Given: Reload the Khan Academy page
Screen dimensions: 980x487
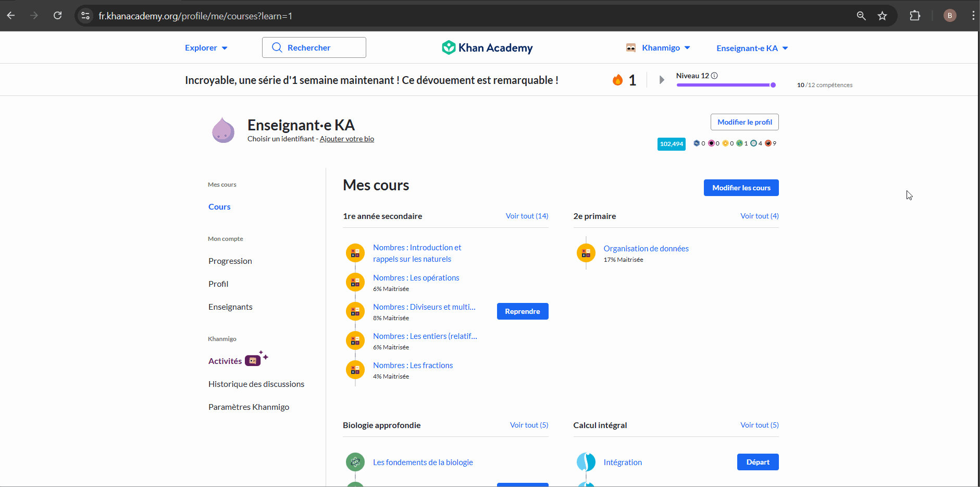Looking at the screenshot, I should (x=58, y=16).
